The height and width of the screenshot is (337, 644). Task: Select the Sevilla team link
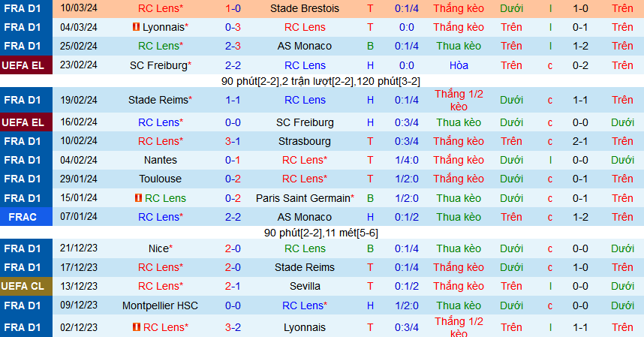[305, 286]
